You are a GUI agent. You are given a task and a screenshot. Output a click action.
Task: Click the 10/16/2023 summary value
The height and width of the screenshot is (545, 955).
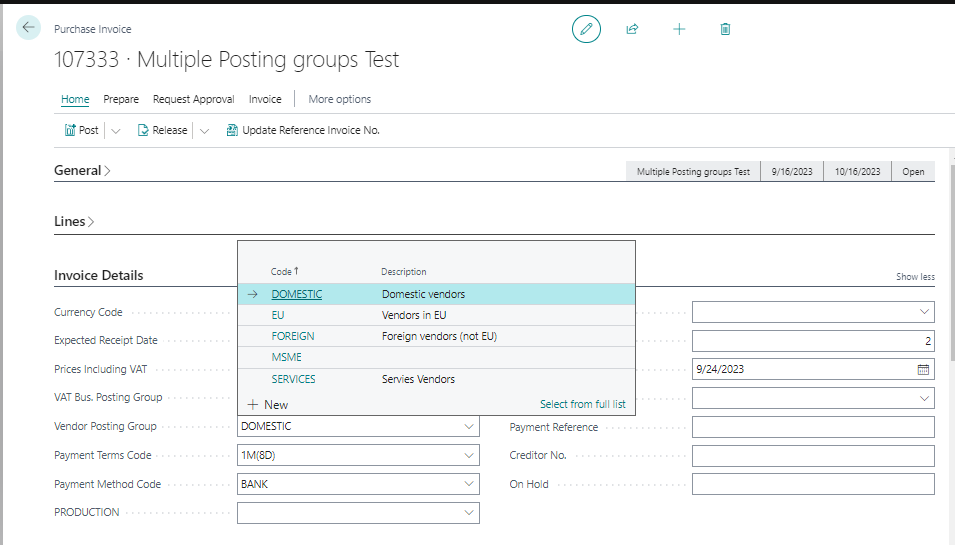point(858,172)
